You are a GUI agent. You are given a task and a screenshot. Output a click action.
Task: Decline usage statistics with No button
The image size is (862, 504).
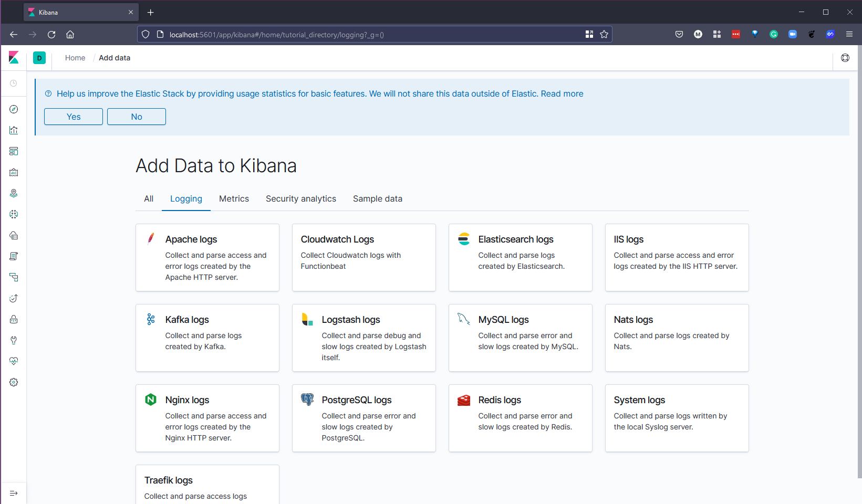pos(137,117)
